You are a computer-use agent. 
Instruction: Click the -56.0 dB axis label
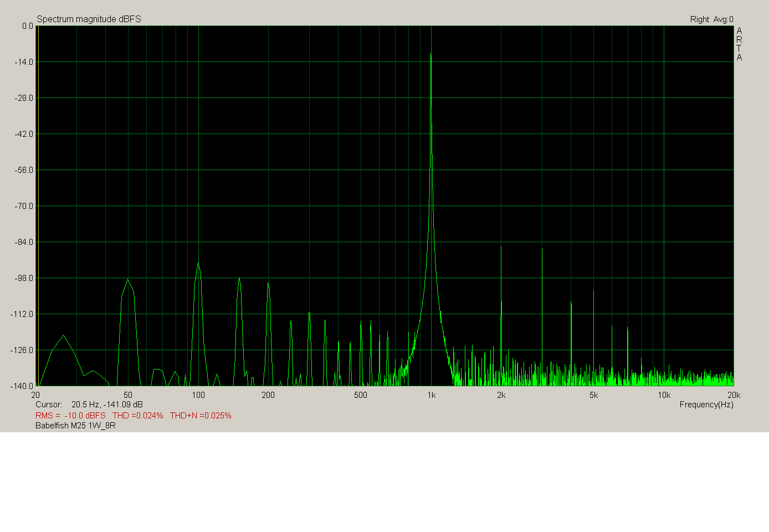pyautogui.click(x=24, y=170)
